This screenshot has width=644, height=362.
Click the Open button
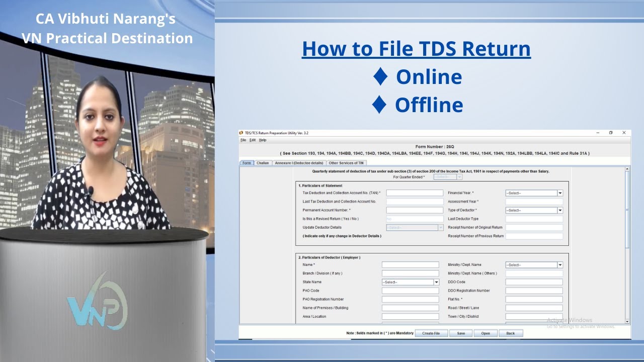(485, 333)
